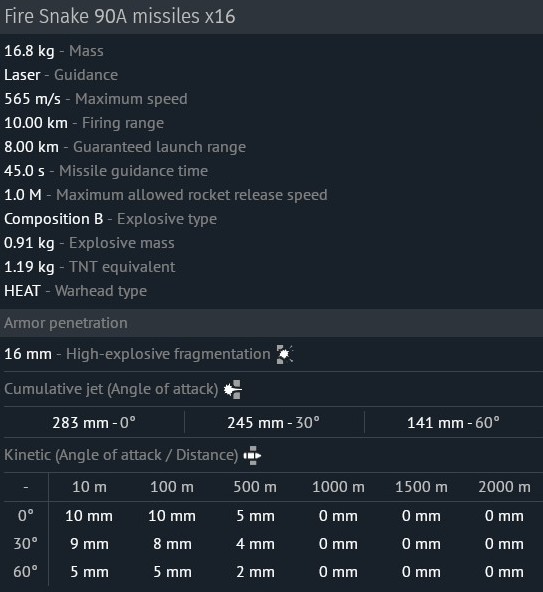Click the 0 mm cell at 60° 2000 m

504,572
